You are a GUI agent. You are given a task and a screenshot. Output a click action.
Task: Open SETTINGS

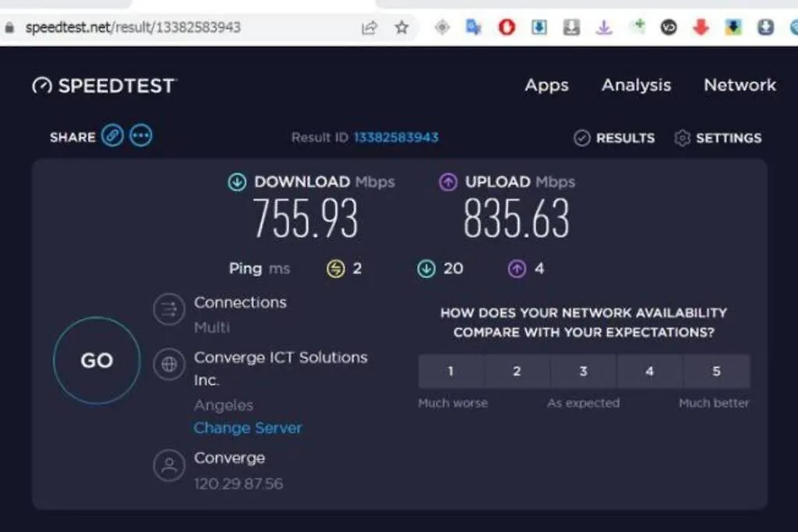coord(729,138)
